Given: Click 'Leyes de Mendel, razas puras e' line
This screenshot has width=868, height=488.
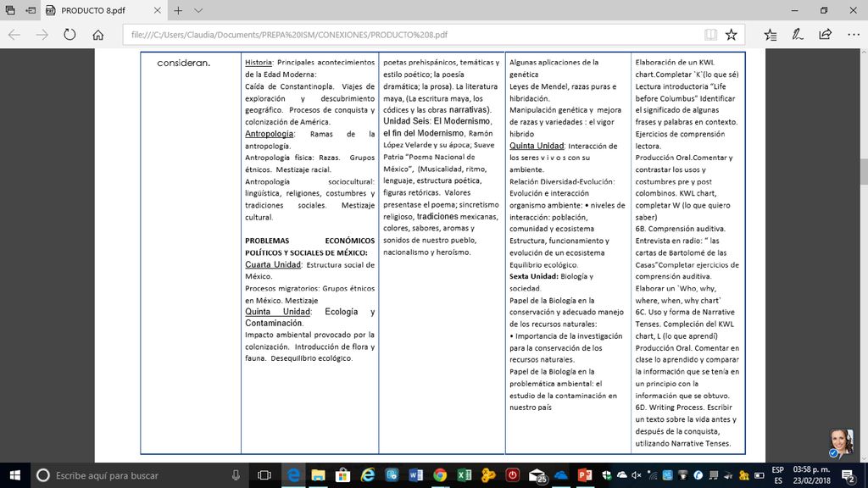Looking at the screenshot, I should point(563,86).
